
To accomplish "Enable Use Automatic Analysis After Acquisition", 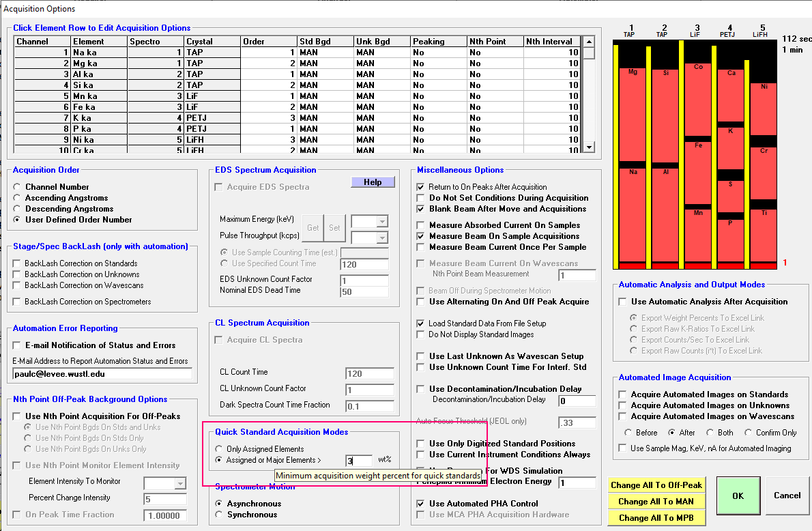I will pos(623,302).
